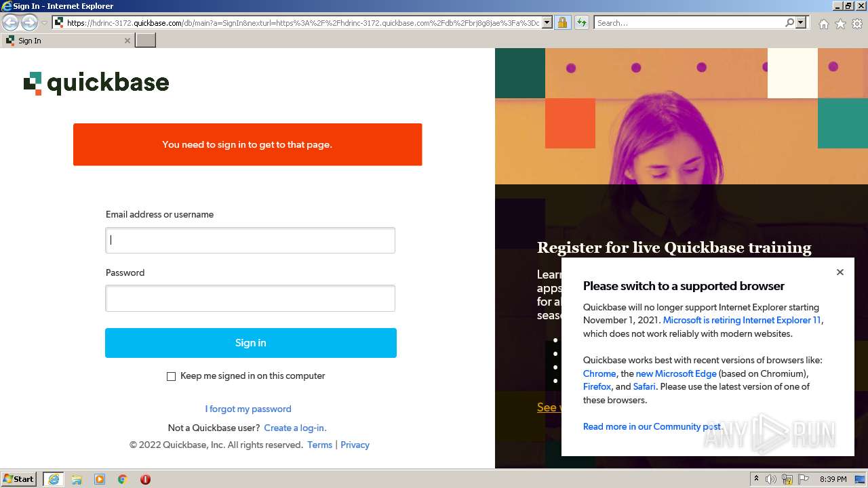The height and width of the screenshot is (488, 868).
Task: Follow the Safari browser link
Action: point(644,386)
